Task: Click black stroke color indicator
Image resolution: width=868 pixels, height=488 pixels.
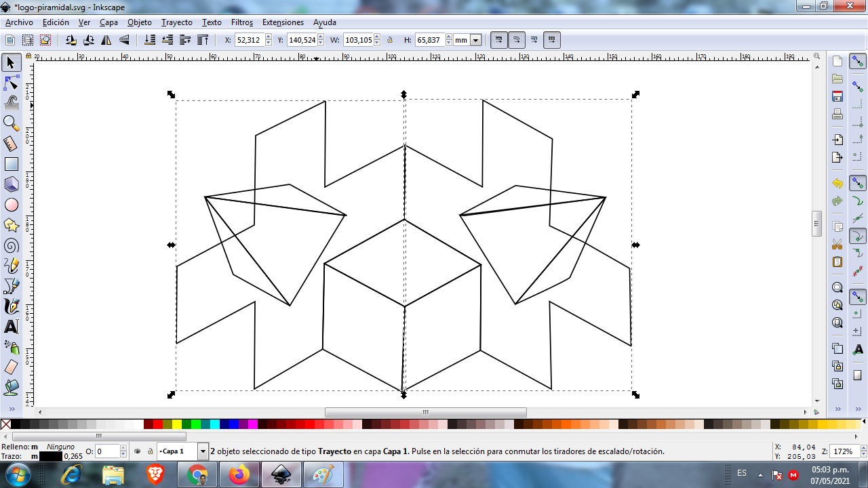Action: point(51,456)
